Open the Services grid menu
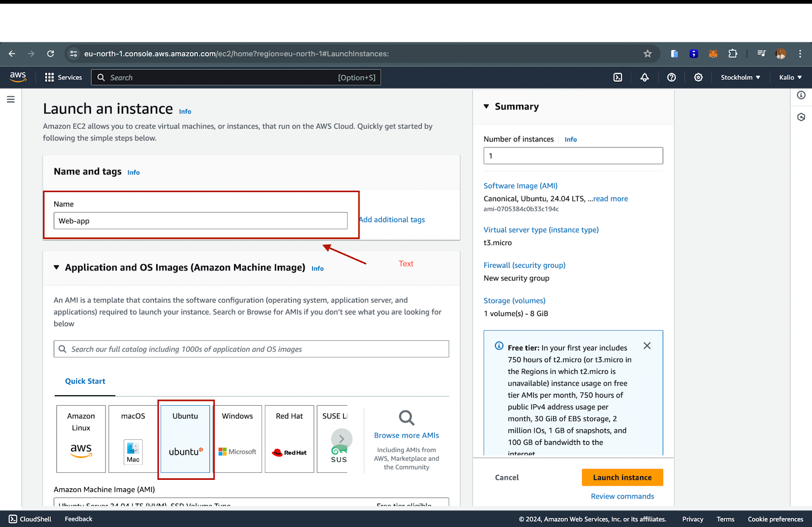Screen dimensions: 812x527 point(63,78)
